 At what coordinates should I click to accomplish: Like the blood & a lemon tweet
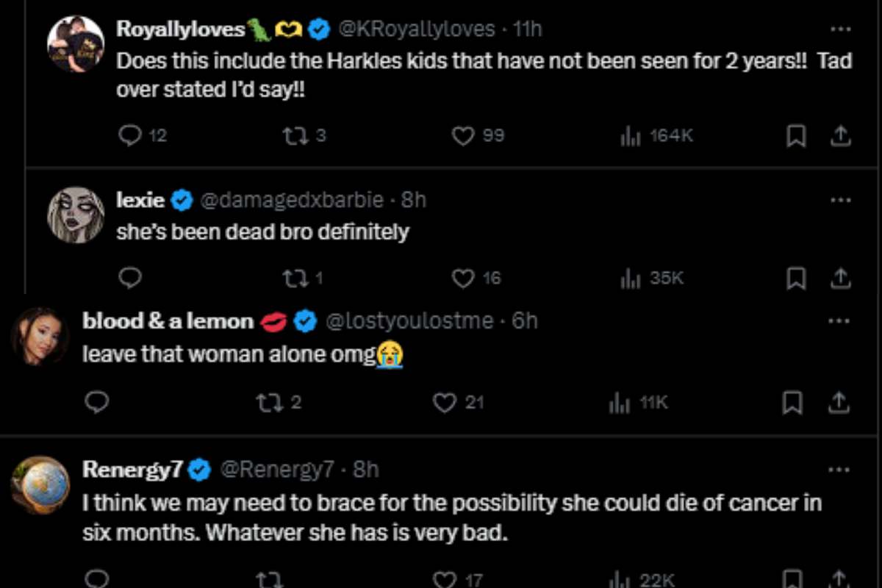point(444,403)
